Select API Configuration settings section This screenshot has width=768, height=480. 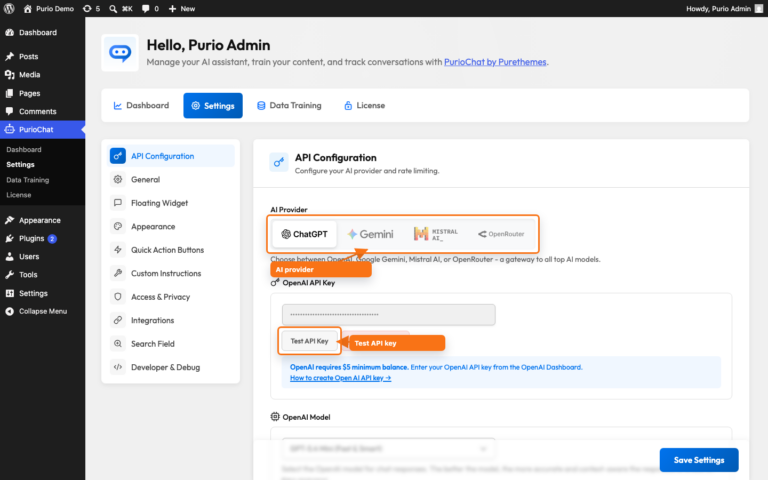pos(170,156)
